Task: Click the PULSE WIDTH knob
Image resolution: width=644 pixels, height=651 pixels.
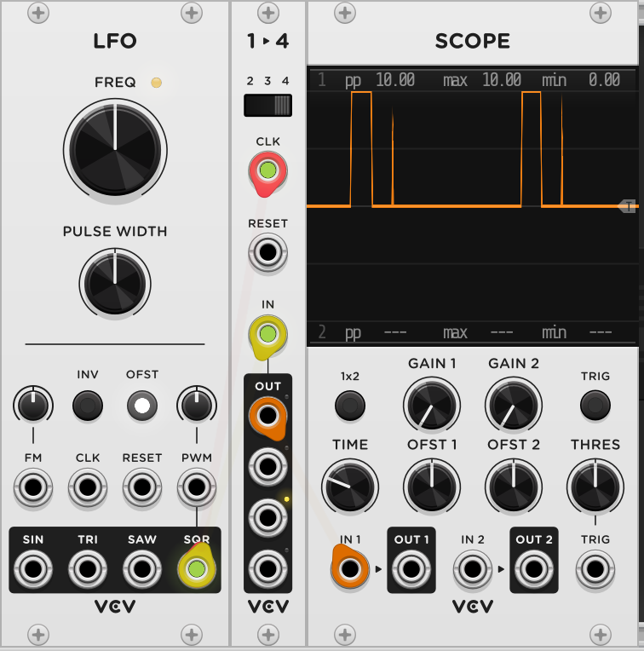Action: pyautogui.click(x=115, y=284)
